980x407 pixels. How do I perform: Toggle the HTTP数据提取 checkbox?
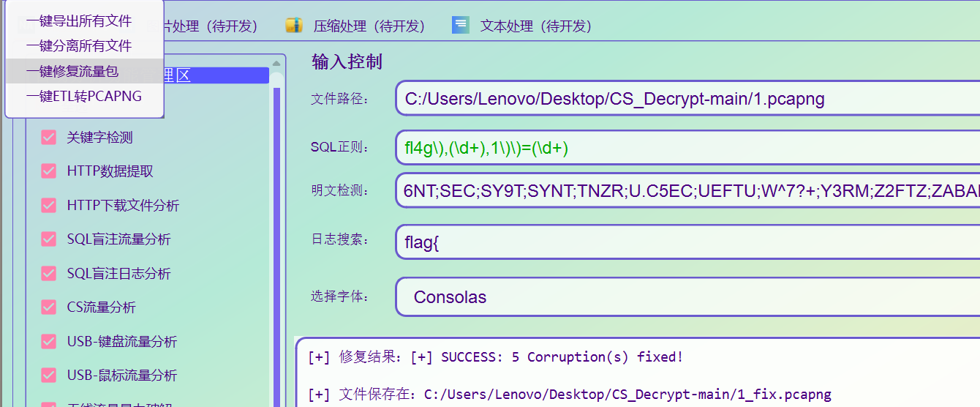point(49,171)
